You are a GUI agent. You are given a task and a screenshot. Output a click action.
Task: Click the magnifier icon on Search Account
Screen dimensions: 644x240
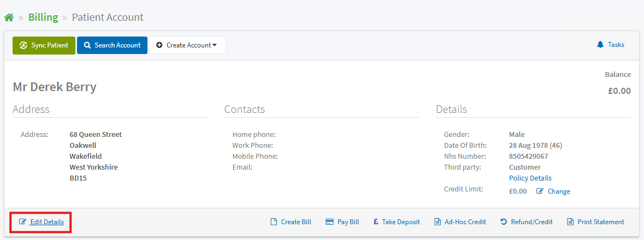point(87,45)
